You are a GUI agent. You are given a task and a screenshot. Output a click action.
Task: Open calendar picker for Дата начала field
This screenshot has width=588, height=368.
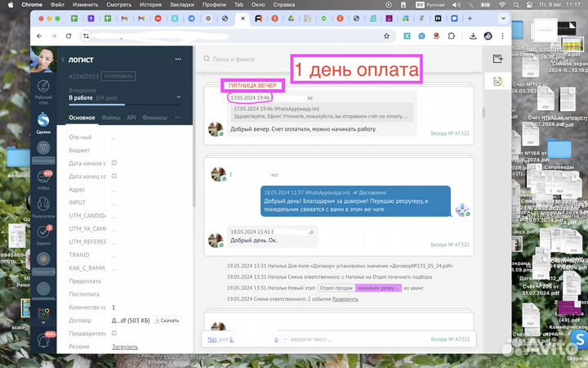114,163
